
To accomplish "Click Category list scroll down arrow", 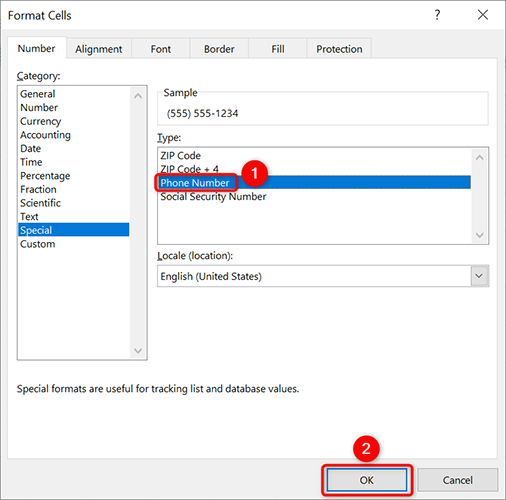I will 138,351.
